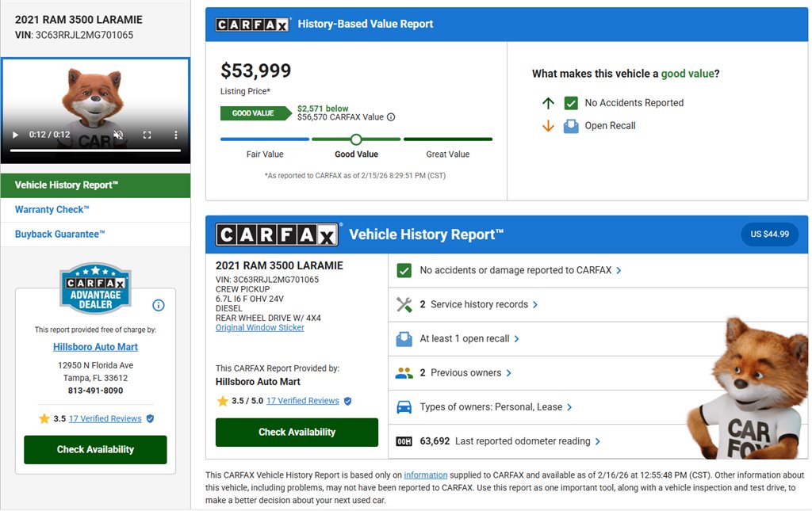Click the open recall icon in report list
The image size is (812, 511).
pyautogui.click(x=404, y=339)
